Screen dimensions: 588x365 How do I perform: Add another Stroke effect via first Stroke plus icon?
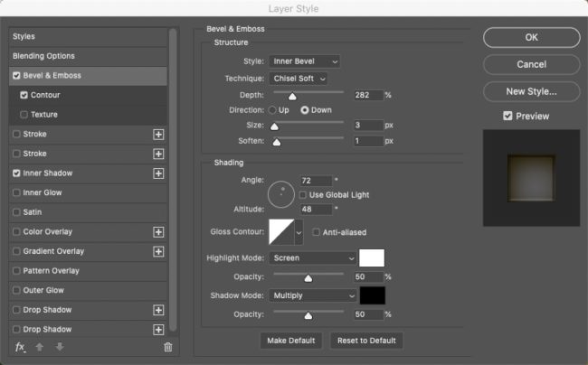pyautogui.click(x=158, y=135)
